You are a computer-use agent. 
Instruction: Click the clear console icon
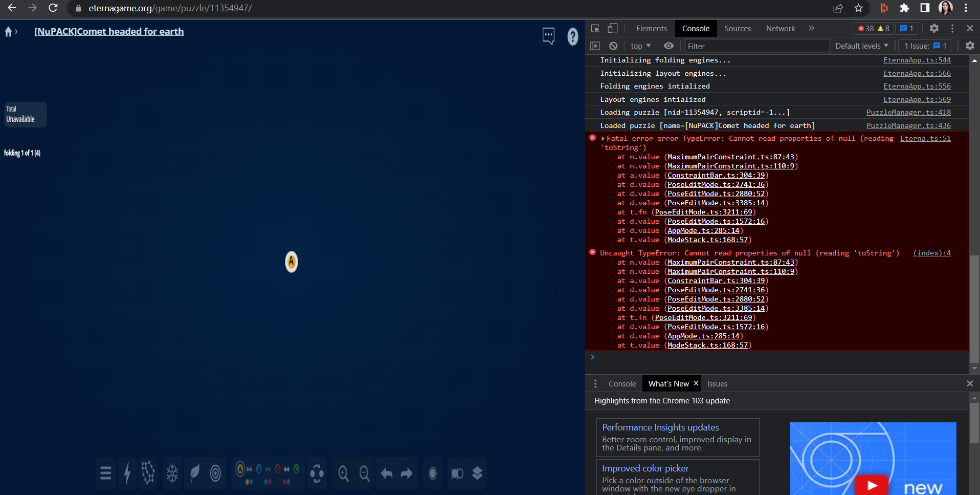tap(613, 46)
